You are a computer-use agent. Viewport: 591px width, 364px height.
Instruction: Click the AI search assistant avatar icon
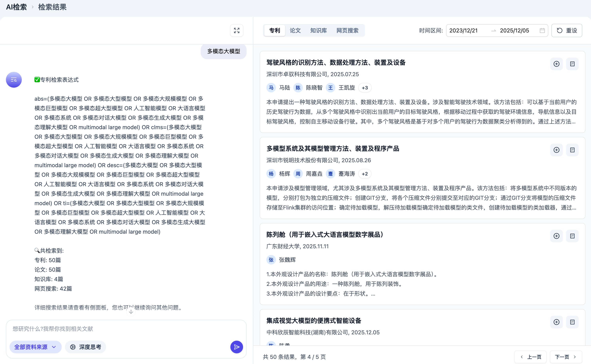pos(14,80)
